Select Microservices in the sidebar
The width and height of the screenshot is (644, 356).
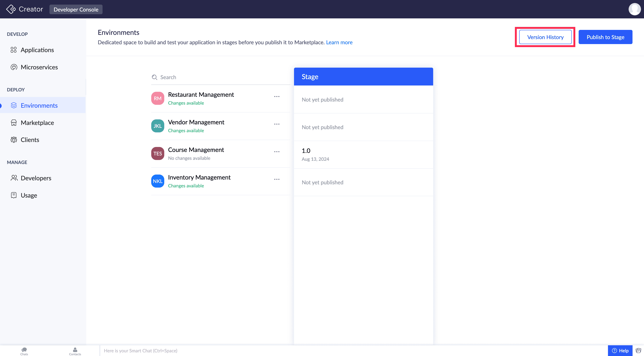coord(39,67)
